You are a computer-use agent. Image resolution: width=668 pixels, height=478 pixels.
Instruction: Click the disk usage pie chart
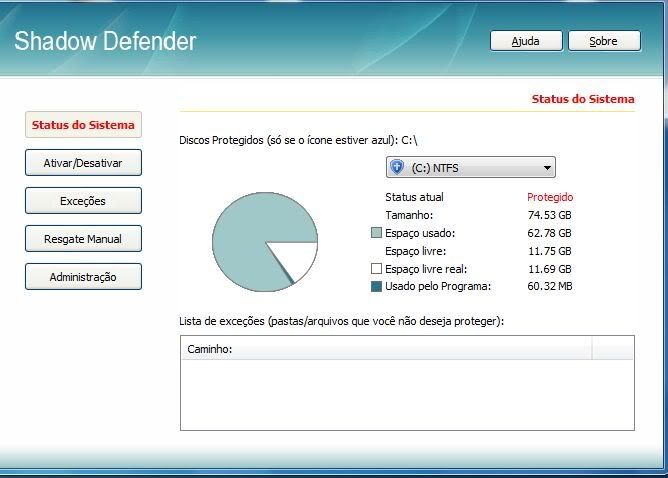tap(265, 242)
